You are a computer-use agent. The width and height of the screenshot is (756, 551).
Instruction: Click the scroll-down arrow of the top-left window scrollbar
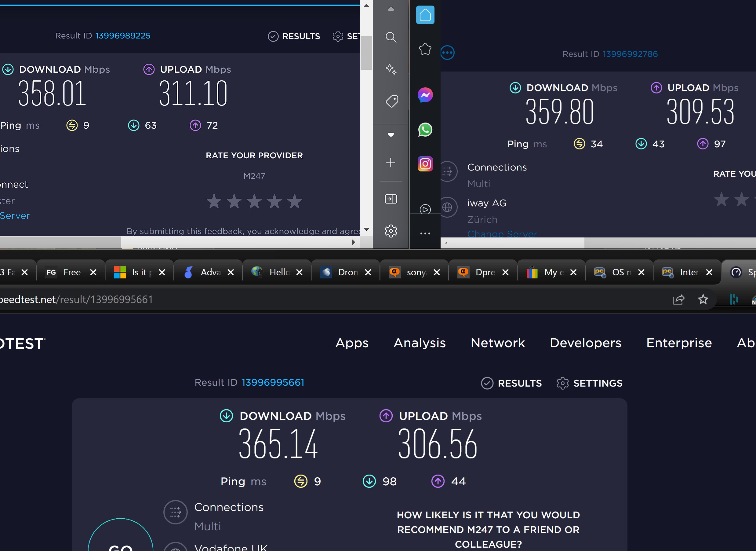[366, 229]
